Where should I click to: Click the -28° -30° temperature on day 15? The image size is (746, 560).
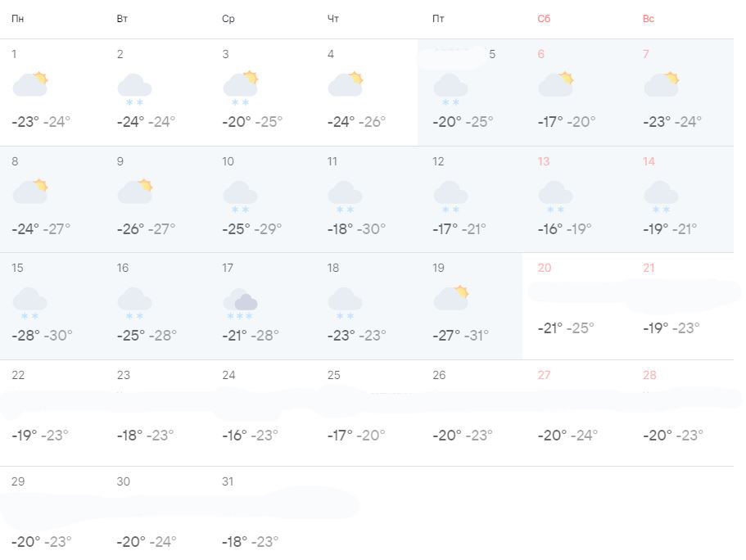point(42,336)
